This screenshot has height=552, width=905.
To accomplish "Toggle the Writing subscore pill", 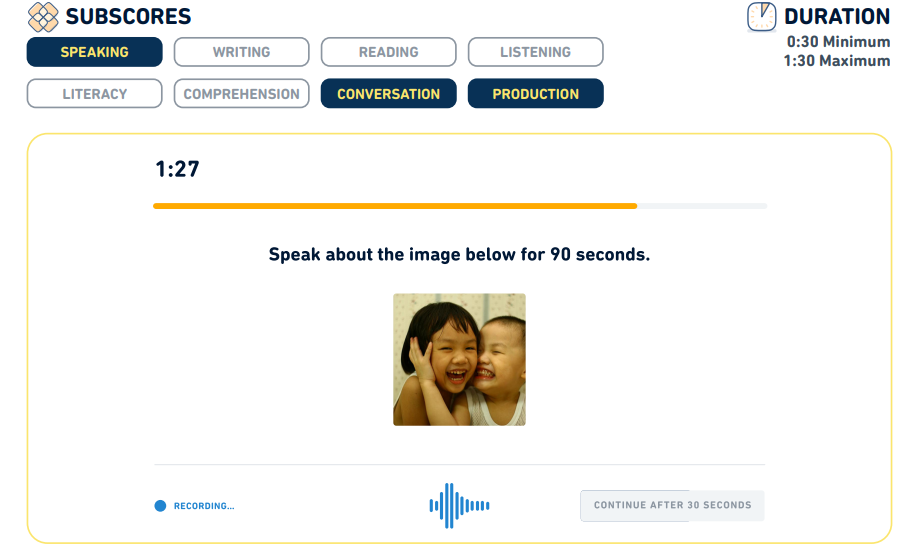I will 241,52.
